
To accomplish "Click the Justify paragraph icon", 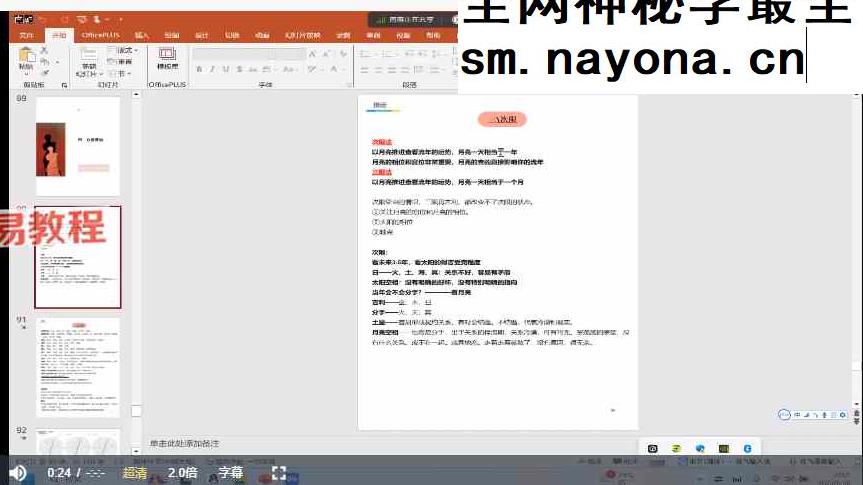I will (x=406, y=70).
